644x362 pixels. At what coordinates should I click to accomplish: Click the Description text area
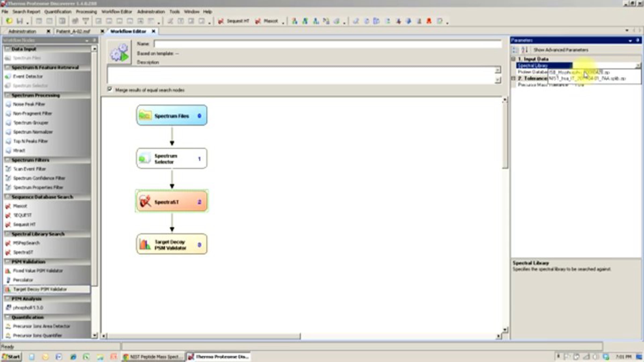click(x=301, y=75)
